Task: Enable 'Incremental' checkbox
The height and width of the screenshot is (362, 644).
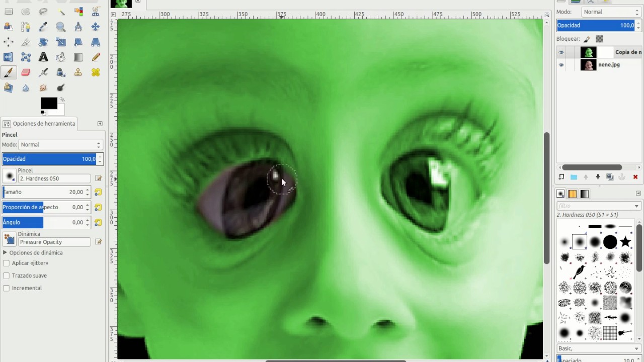Action: [x=7, y=288]
